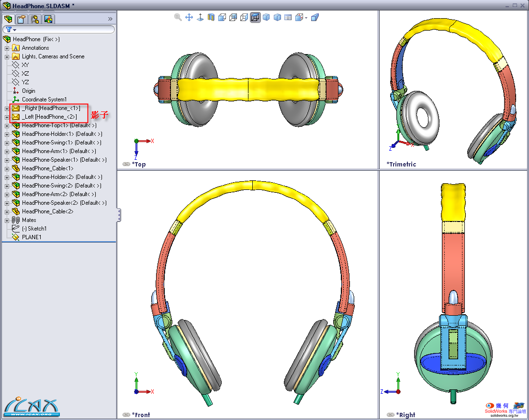
Task: Select Coordinate System1 in the tree
Action: click(44, 99)
